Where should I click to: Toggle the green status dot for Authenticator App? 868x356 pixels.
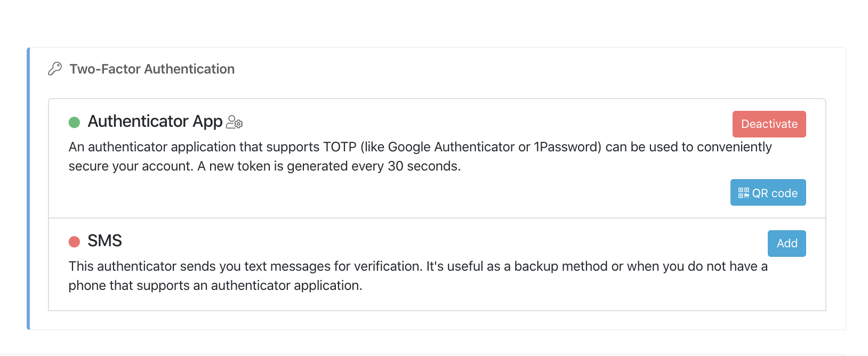pos(74,122)
